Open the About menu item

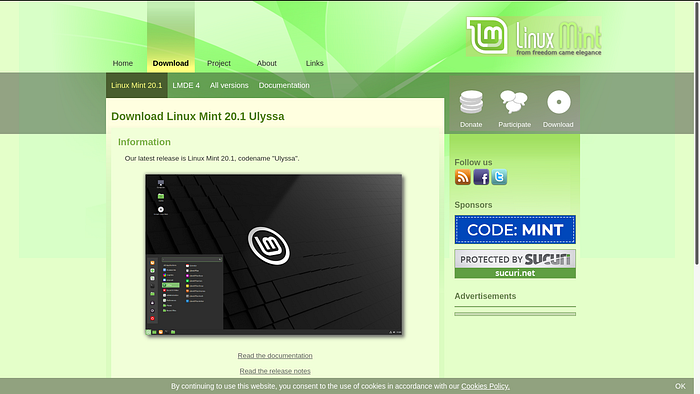[x=267, y=63]
